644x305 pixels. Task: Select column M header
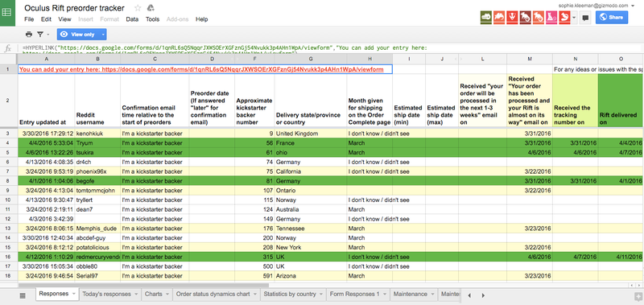click(x=530, y=59)
